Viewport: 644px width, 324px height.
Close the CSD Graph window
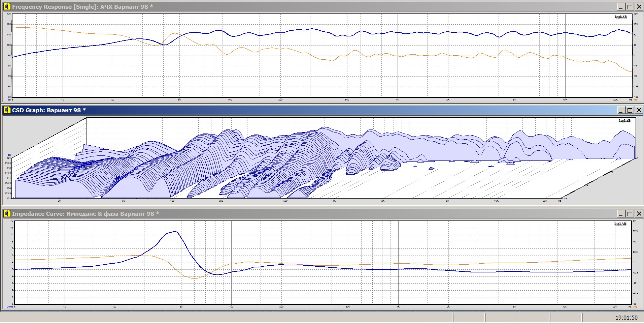[639, 110]
